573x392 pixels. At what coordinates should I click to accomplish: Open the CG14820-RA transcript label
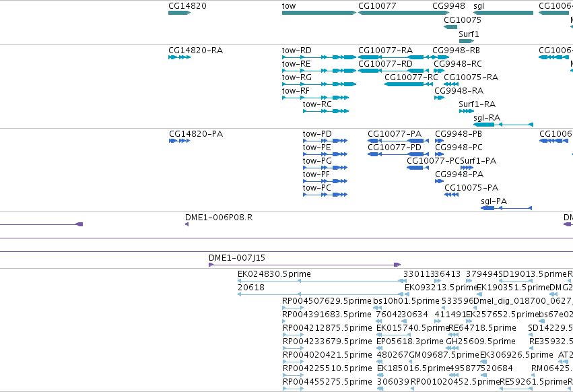(x=195, y=50)
